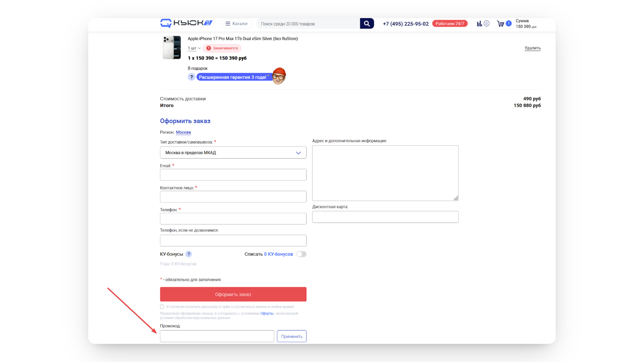The image size is (644, 362).
Task: Click the Работаем 24/7 badge
Action: click(450, 23)
